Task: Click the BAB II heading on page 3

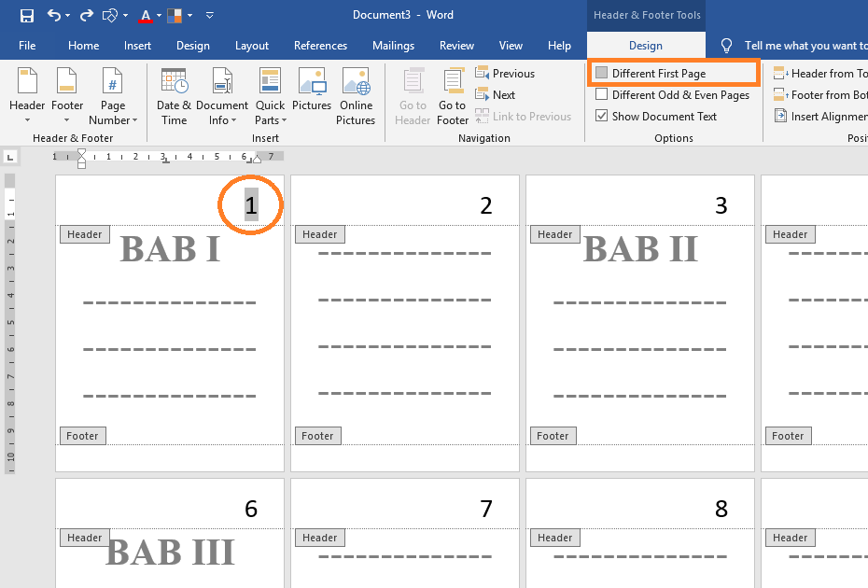Action: click(x=640, y=248)
